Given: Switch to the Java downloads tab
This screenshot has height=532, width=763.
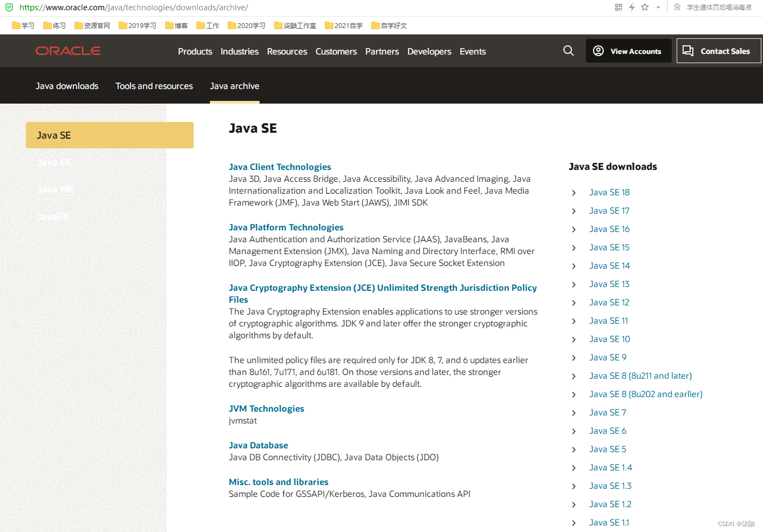Looking at the screenshot, I should click(67, 86).
